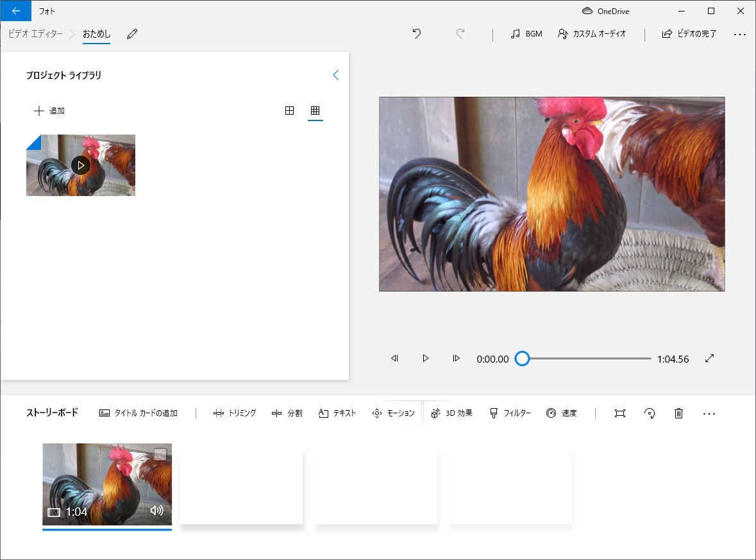756x560 pixels.
Task: Click the プロジェクト ライブラリ heading
Action: (63, 75)
